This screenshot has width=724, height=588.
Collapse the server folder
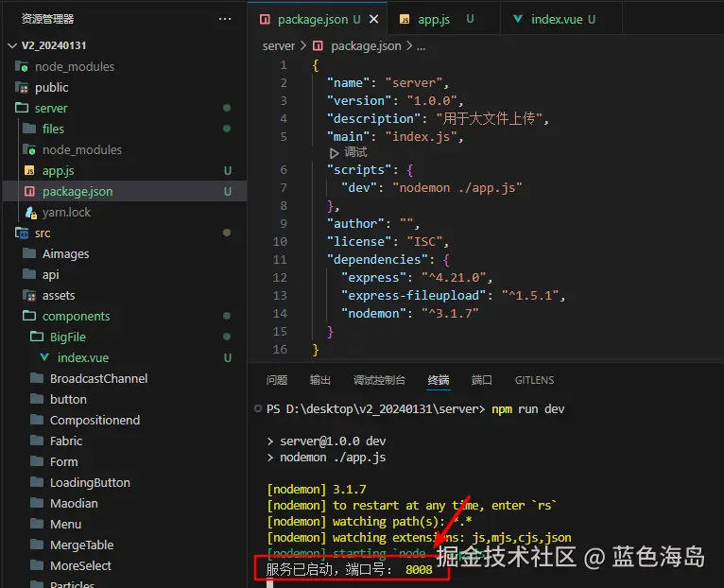51,108
